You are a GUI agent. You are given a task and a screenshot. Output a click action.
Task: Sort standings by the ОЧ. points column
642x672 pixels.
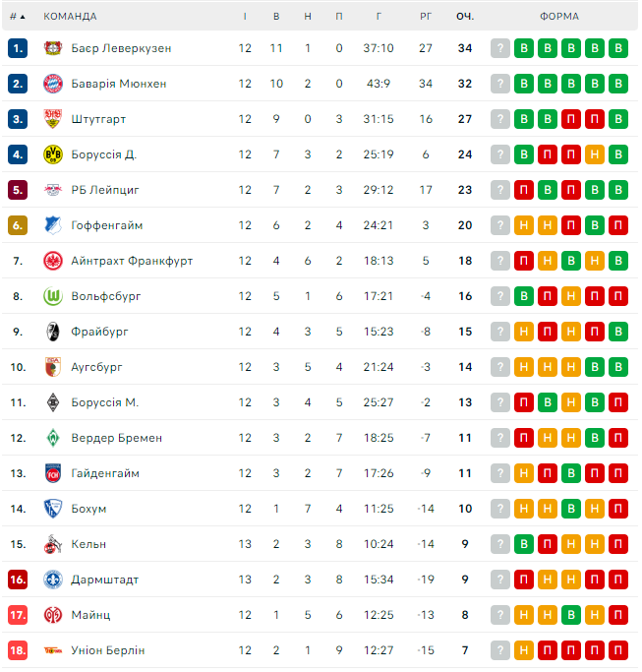click(465, 16)
